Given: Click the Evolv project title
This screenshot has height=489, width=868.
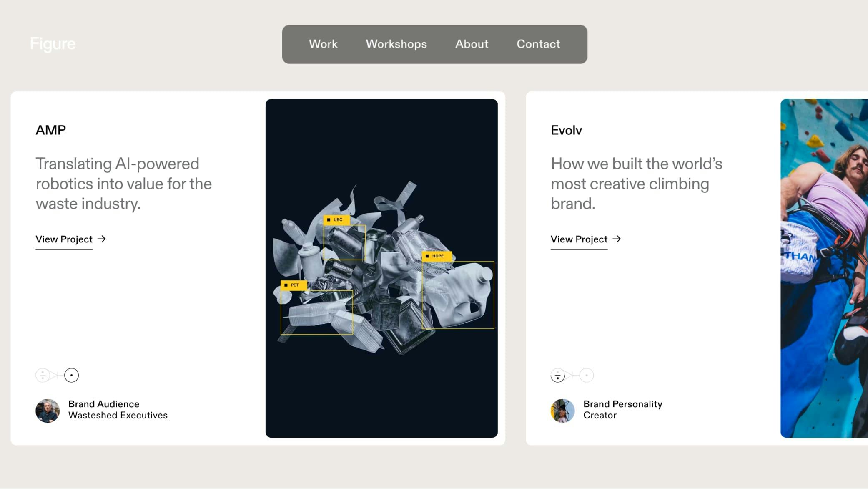Looking at the screenshot, I should tap(566, 130).
